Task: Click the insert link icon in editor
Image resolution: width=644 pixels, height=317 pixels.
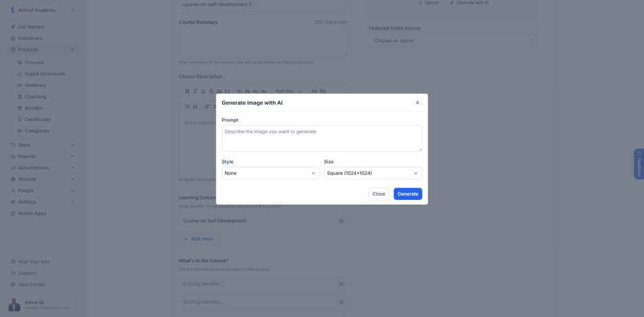Action: [314, 91]
